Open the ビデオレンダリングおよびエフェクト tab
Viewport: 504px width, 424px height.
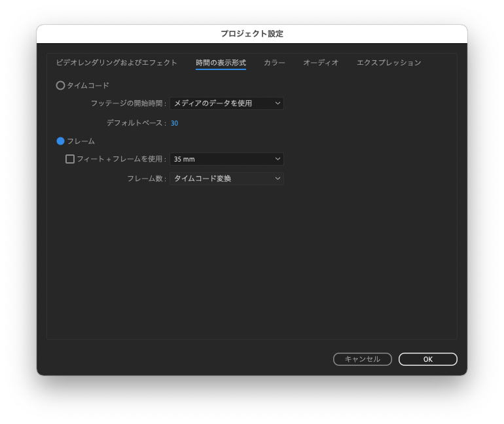click(x=117, y=63)
